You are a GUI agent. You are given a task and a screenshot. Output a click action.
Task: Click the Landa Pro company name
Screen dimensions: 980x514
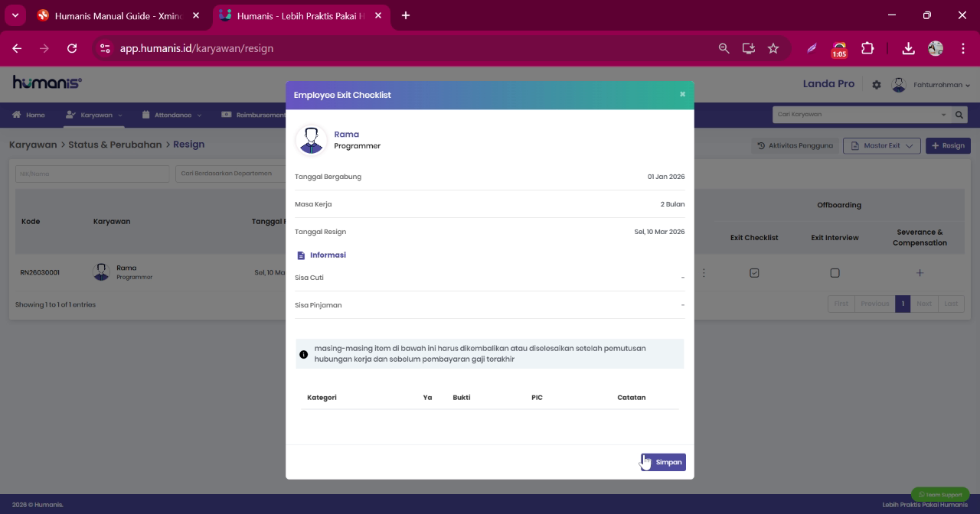pos(828,84)
